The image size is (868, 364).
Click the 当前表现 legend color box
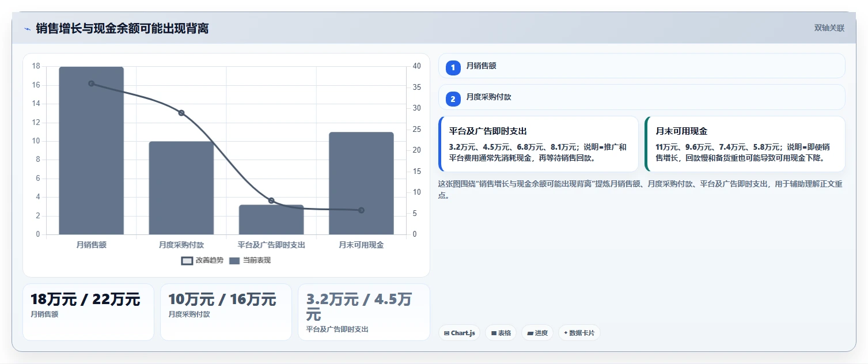234,261
